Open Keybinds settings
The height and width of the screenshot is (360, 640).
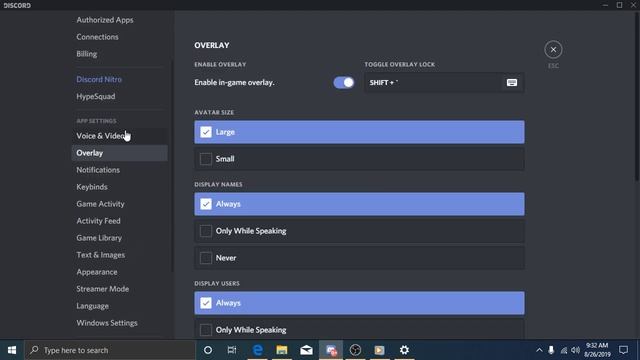click(92, 187)
